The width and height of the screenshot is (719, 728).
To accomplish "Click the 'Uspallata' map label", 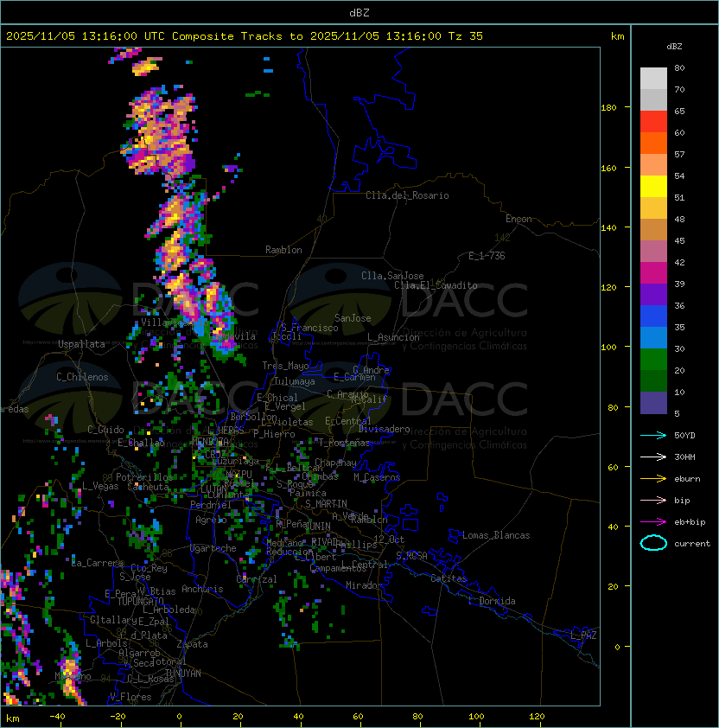I will 81,344.
